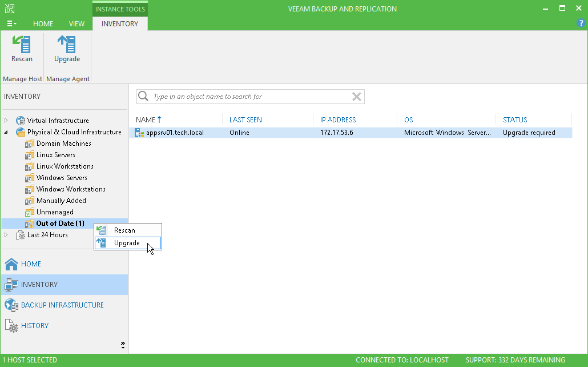The image size is (588, 367).
Task: Select Virtual Infrastructure tree label
Action: (x=58, y=121)
